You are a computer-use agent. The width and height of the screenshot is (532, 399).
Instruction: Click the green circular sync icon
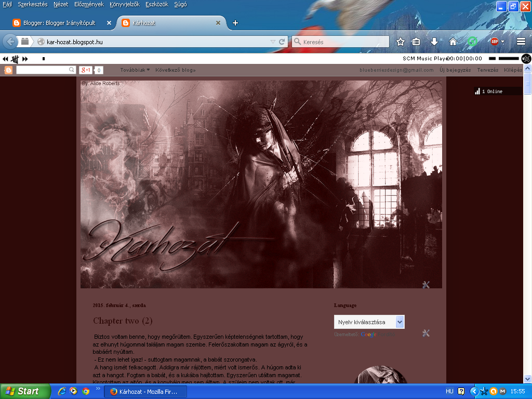pos(472,42)
